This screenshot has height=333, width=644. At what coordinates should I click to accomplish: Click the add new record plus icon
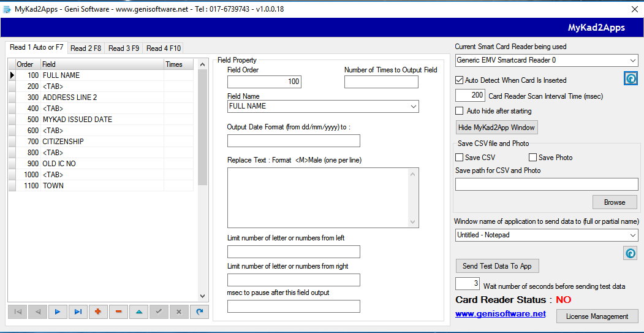(98, 312)
